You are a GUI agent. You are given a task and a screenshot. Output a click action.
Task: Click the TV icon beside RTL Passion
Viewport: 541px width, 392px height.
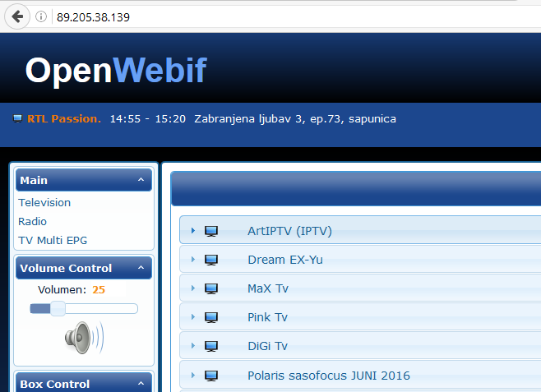[x=17, y=119]
